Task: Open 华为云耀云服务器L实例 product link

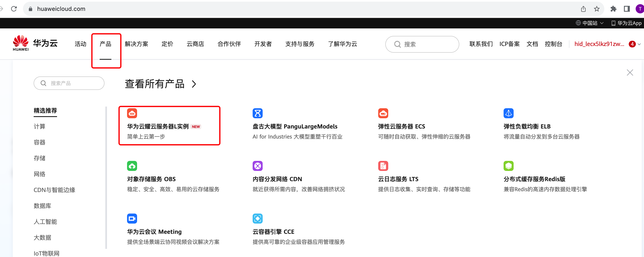Action: pyautogui.click(x=158, y=126)
